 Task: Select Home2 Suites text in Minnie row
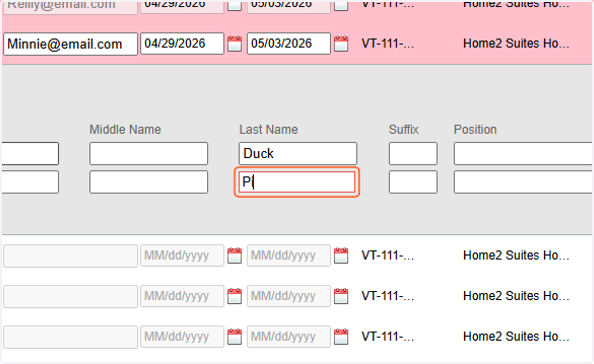tap(516, 44)
